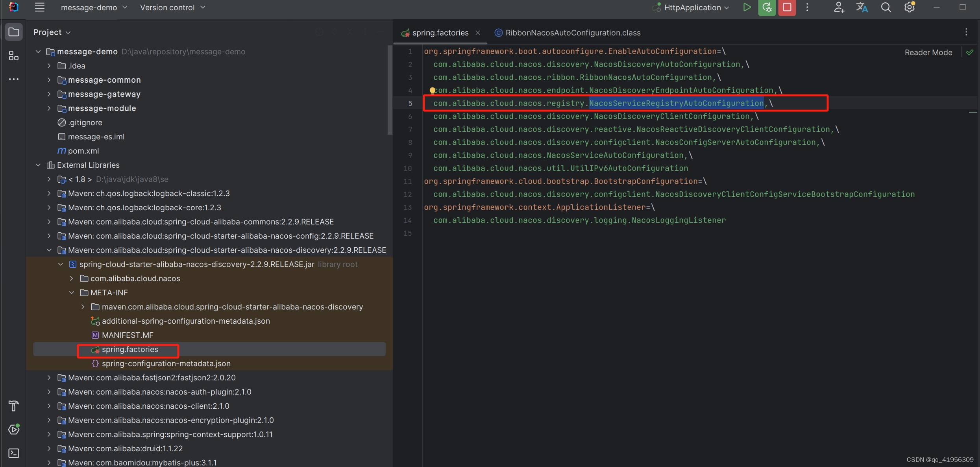Open editor tab options vertical dots

966,32
